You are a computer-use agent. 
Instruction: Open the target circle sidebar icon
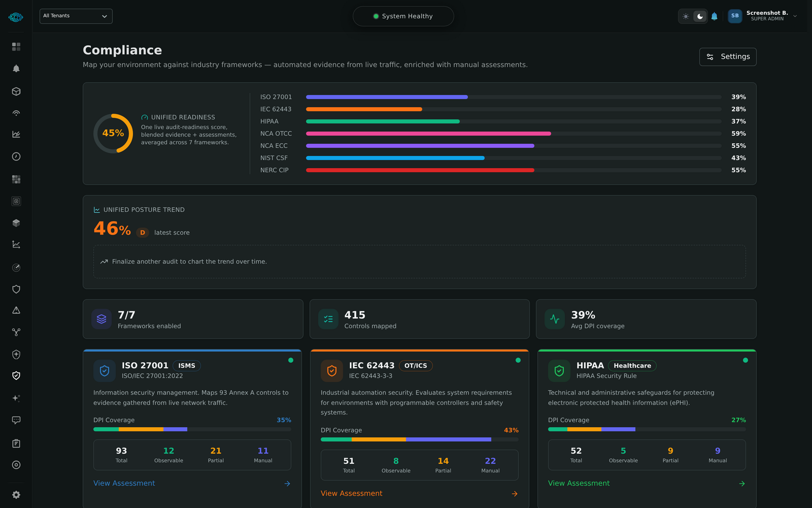click(x=16, y=465)
